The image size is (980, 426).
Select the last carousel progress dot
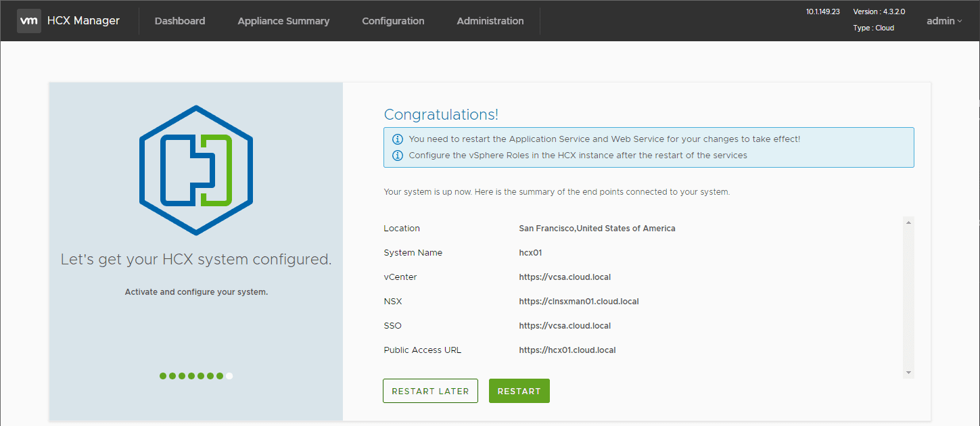[229, 375]
